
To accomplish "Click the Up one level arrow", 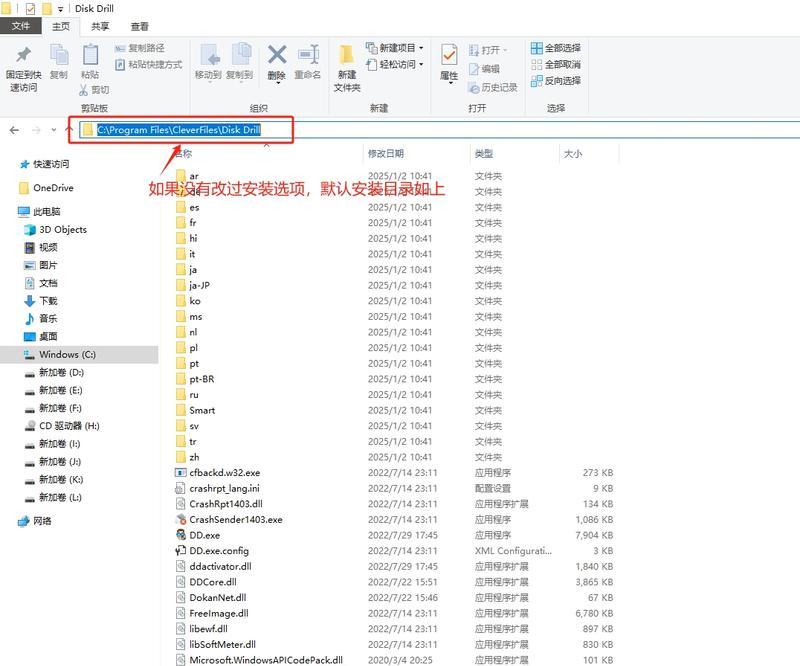I will 69,130.
